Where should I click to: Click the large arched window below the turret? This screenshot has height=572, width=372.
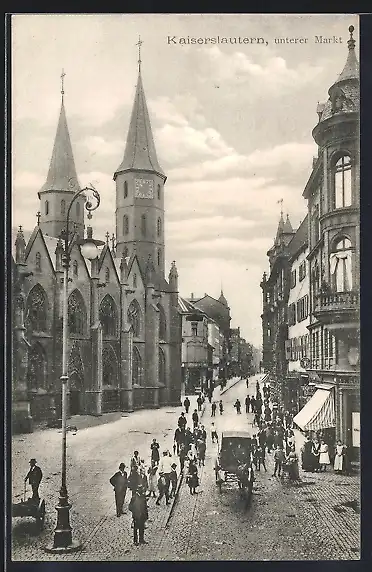point(343,182)
